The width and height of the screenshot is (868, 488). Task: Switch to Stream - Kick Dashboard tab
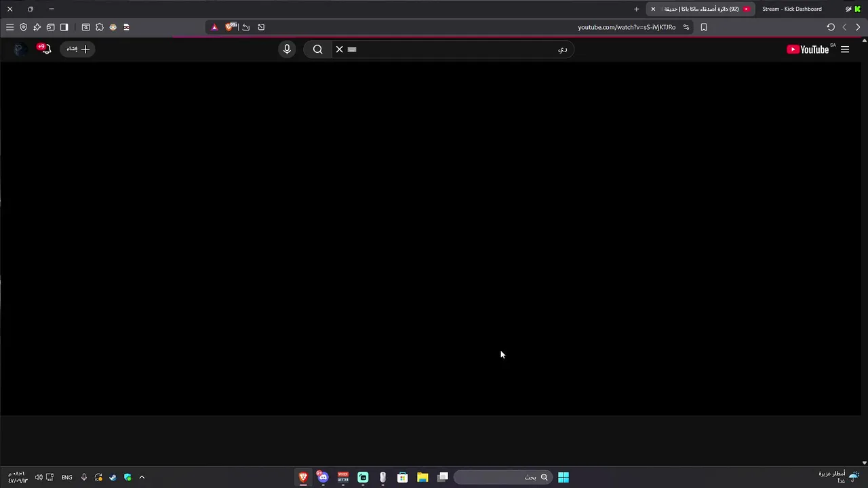[791, 9]
